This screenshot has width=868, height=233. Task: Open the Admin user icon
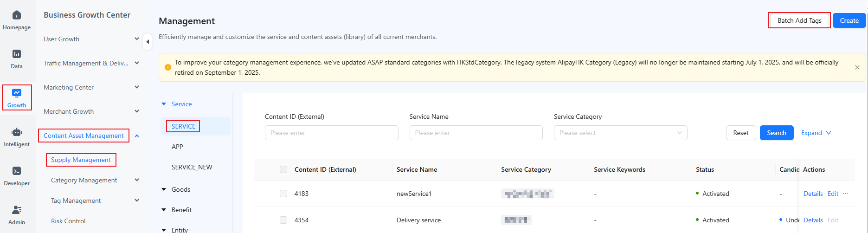[x=17, y=210]
